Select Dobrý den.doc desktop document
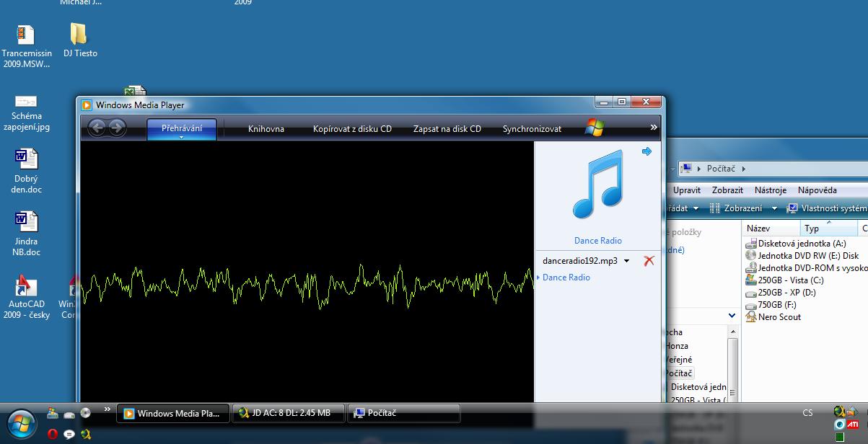Screen dimensions: 868x444 point(26,172)
